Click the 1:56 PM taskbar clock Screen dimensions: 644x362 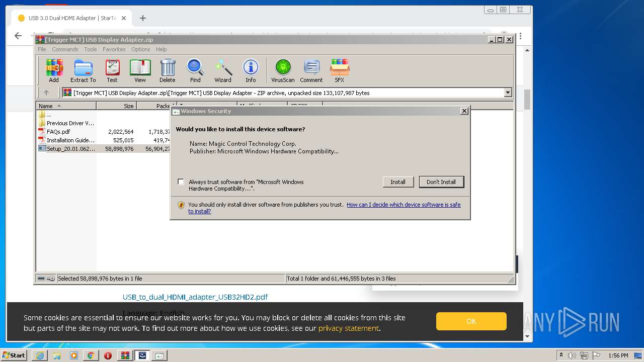pos(618,355)
